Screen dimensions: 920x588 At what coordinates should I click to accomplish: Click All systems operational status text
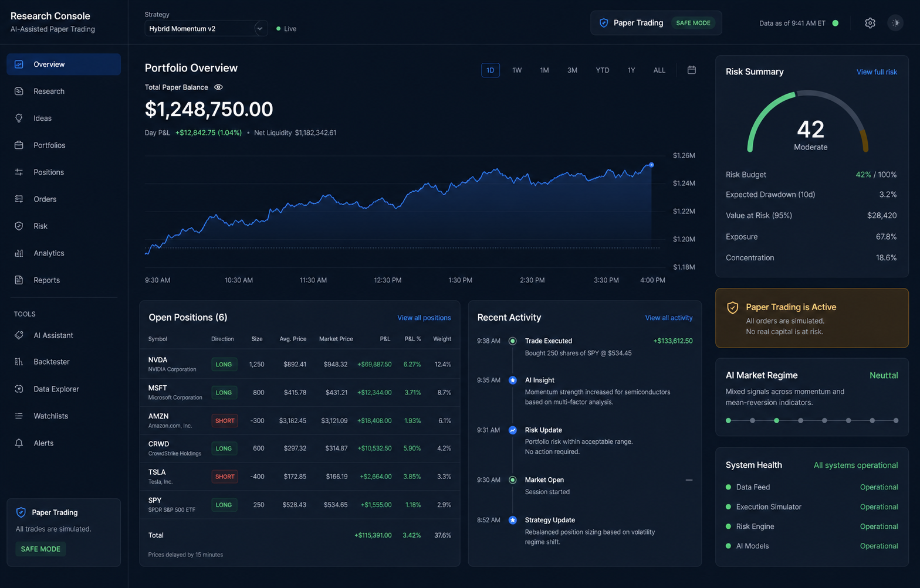[x=855, y=465]
